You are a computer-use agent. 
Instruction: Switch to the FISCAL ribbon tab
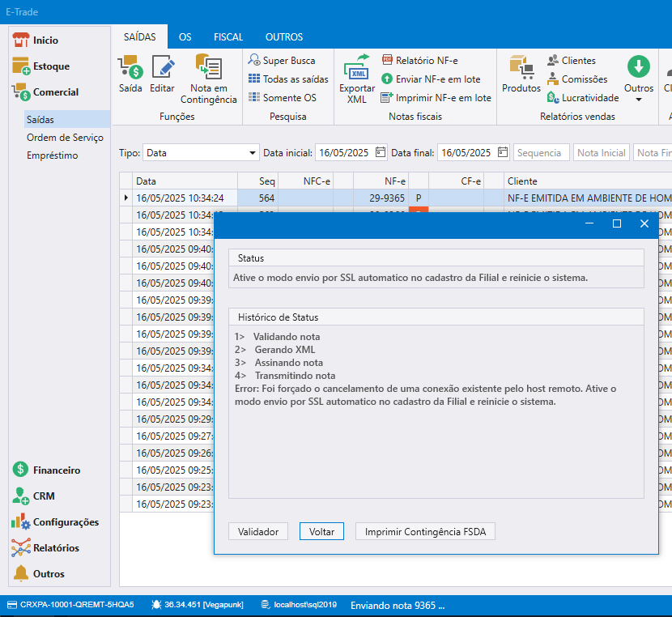[x=228, y=37]
